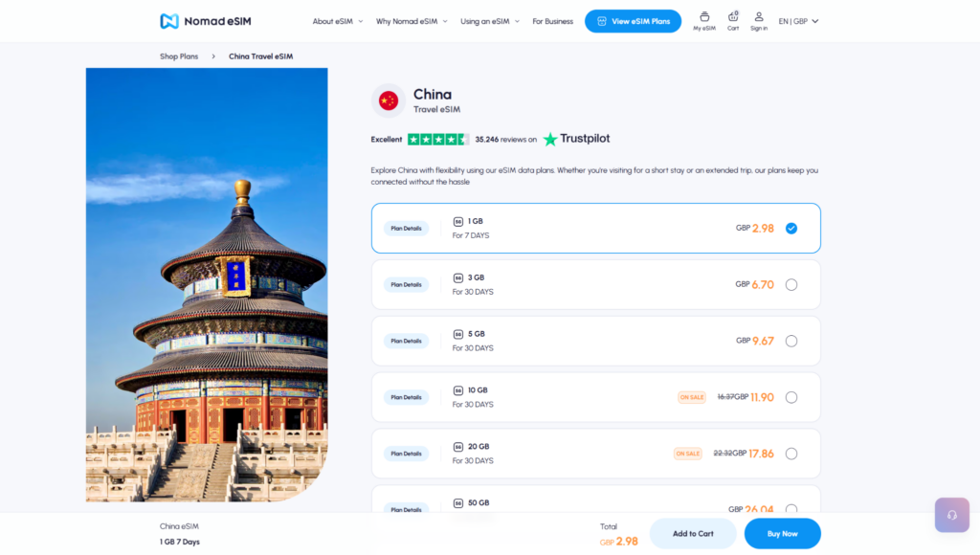Click the 5G icon on 5 GB plan
Screen dimensions: 980x555
458,334
